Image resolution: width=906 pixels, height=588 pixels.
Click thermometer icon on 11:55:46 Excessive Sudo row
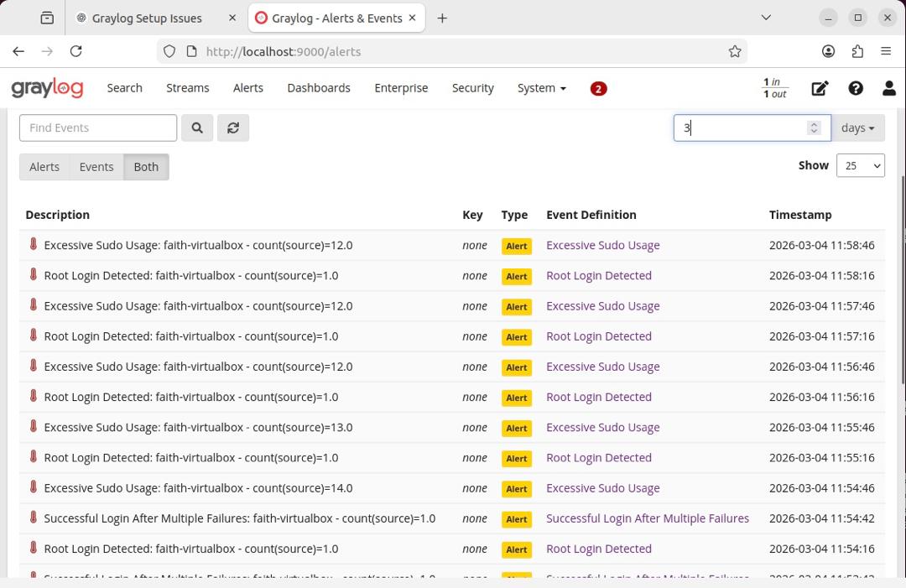click(34, 426)
